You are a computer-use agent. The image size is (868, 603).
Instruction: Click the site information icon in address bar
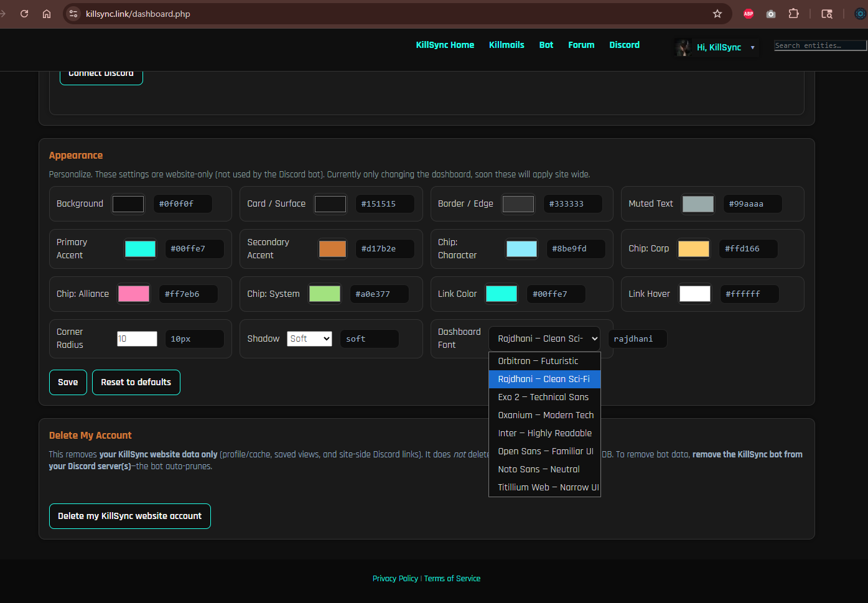click(x=73, y=14)
